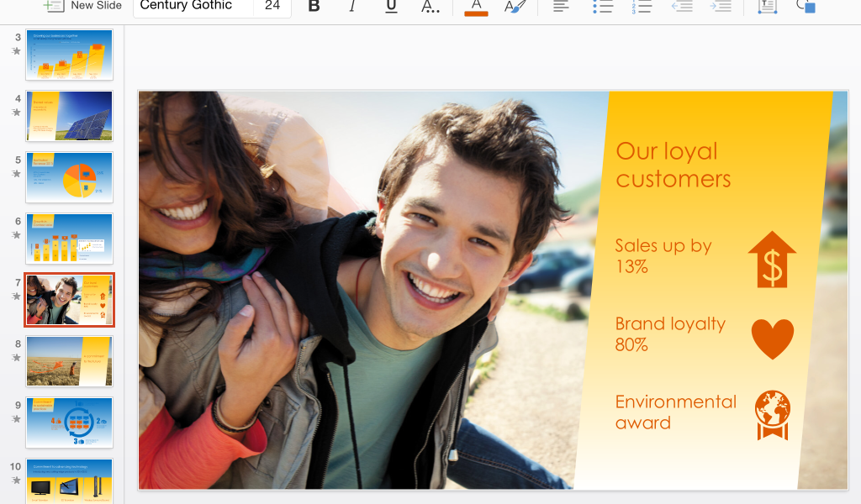The width and height of the screenshot is (861, 504).
Task: Open slide 4 with solar panels
Action: (69, 116)
